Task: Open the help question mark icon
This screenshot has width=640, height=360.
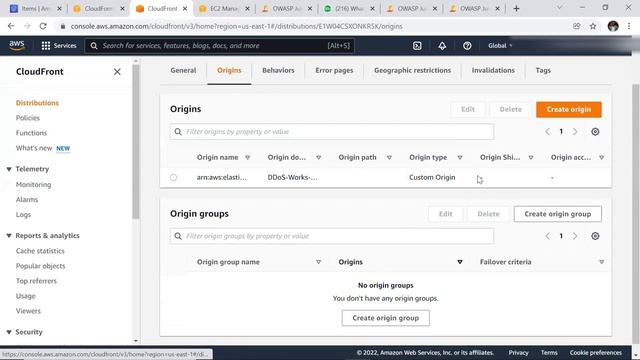Action: pyautogui.click(x=467, y=46)
